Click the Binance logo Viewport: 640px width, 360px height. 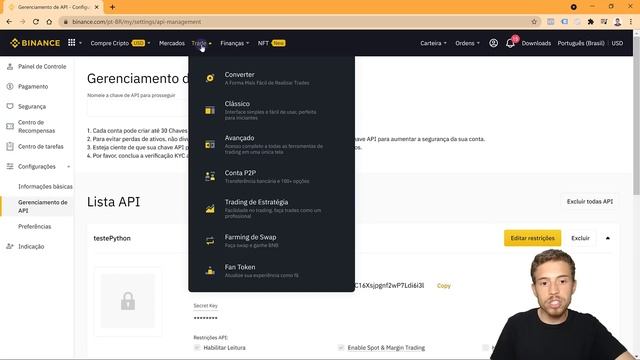[x=35, y=43]
